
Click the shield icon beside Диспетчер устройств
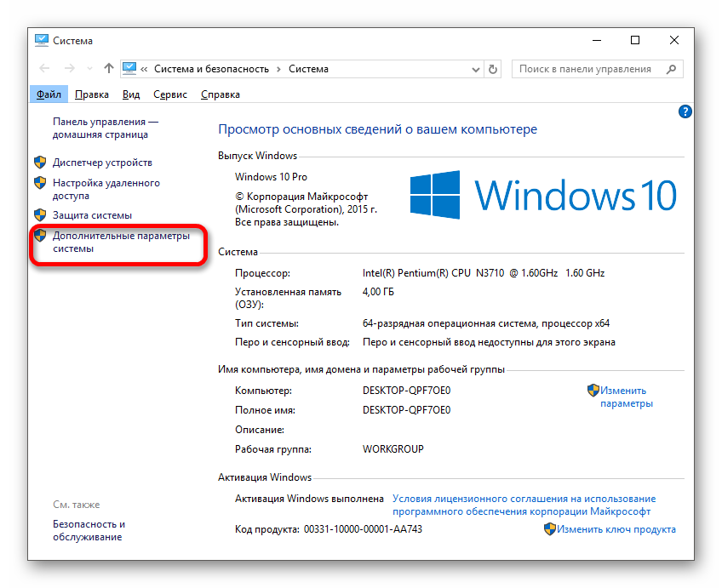tap(40, 163)
